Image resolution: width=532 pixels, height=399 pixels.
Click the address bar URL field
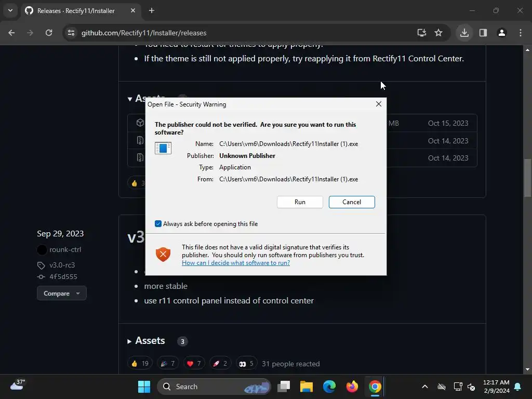pyautogui.click(x=237, y=33)
